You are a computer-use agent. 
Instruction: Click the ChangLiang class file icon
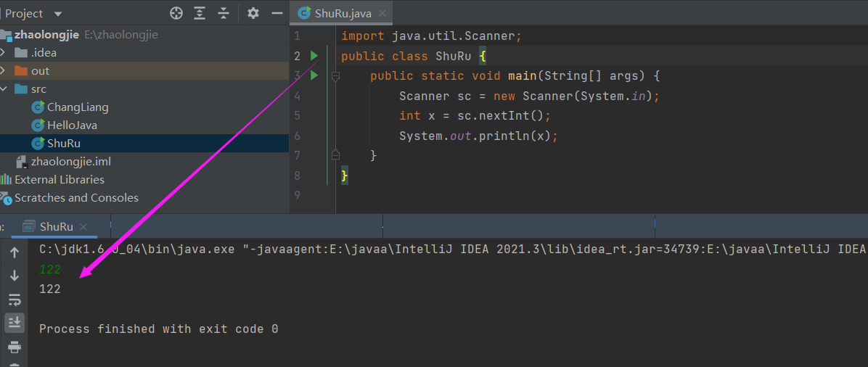pos(38,107)
